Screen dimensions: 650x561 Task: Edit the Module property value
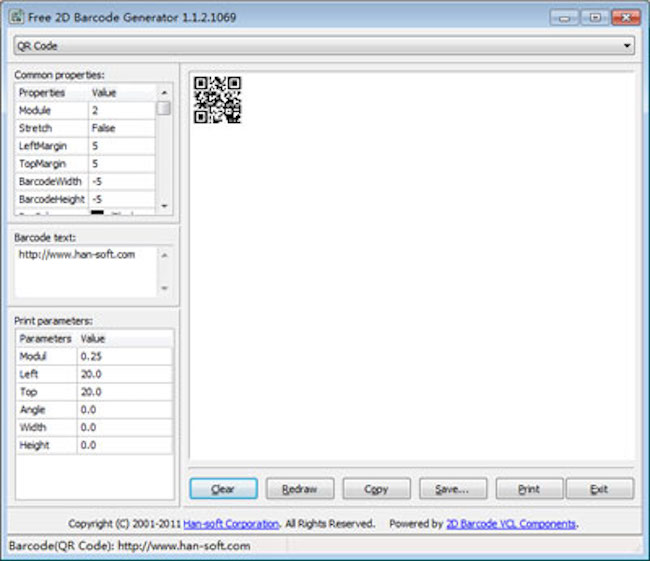click(120, 110)
